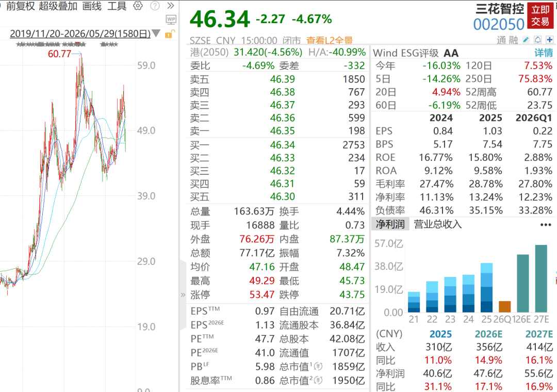The height and width of the screenshot is (392, 557).
Task: Switch to 净利润 tab
Action: 390,224
